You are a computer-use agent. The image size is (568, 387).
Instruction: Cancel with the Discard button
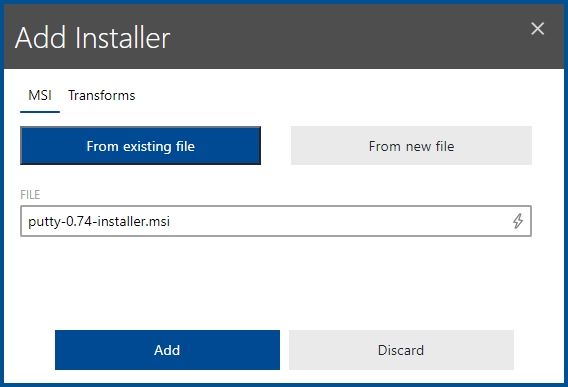pyautogui.click(x=401, y=350)
